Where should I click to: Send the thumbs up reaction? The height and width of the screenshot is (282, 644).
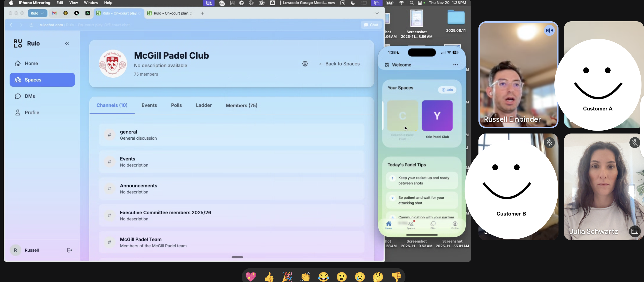coord(269,277)
